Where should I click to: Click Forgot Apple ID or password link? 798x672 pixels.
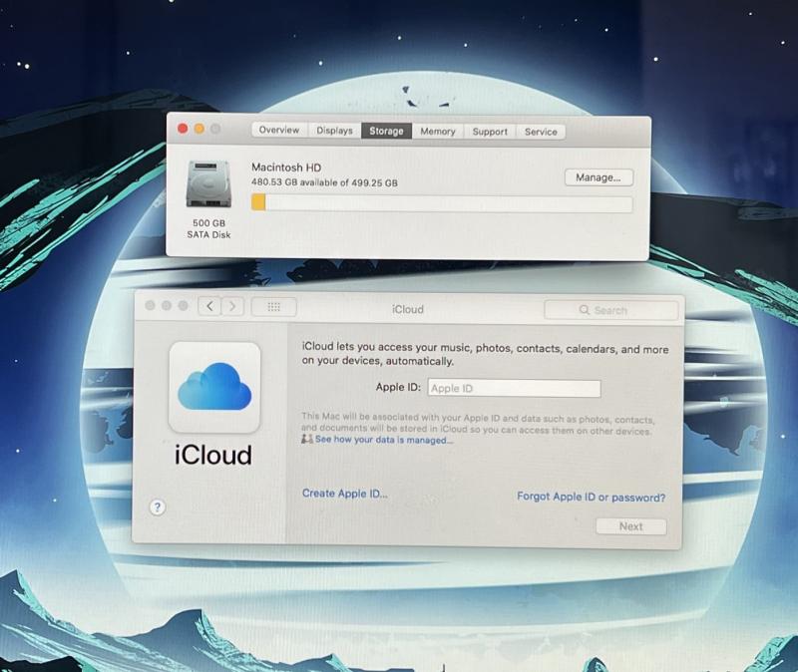591,497
